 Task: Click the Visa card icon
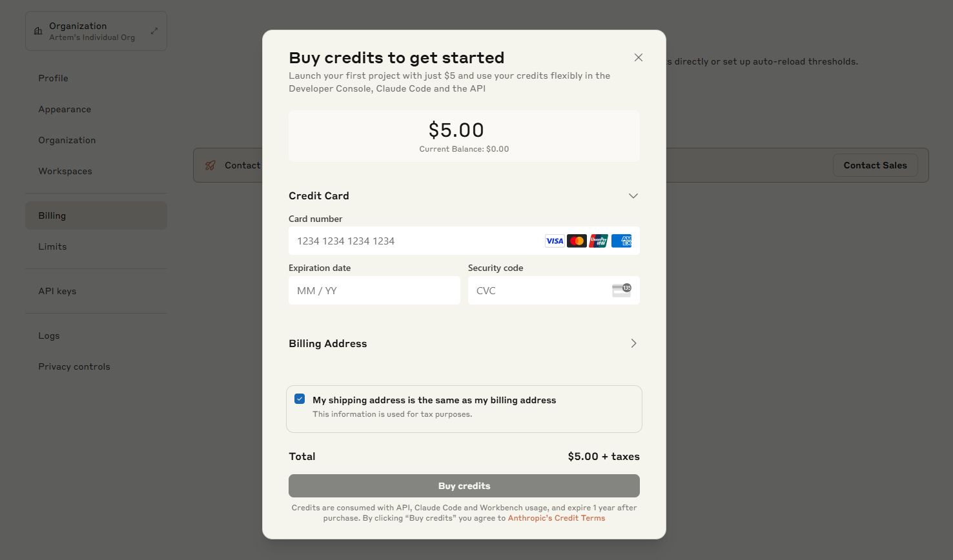(x=555, y=241)
